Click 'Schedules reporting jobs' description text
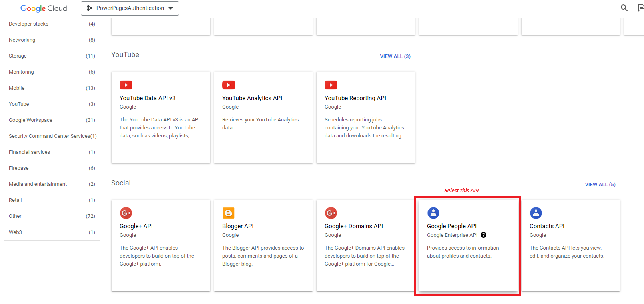This screenshot has width=644, height=304. (x=365, y=128)
